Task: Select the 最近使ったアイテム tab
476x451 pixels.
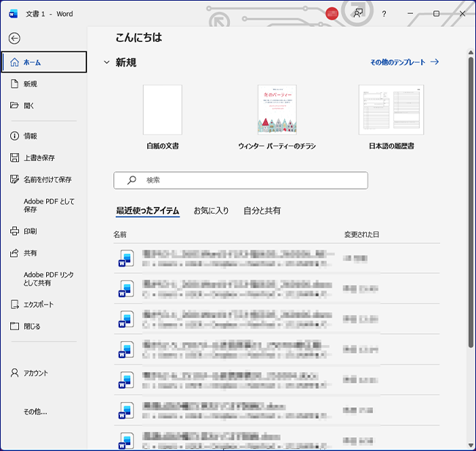Action: pyautogui.click(x=147, y=211)
